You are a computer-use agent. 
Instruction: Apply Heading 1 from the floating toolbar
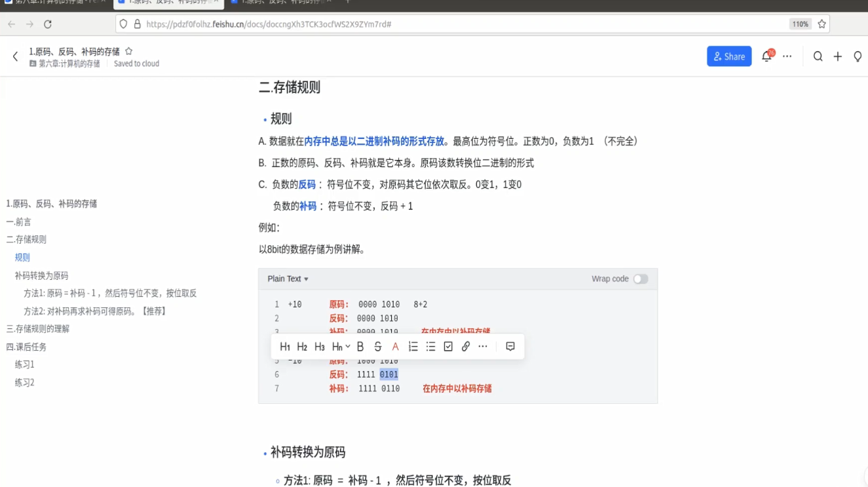click(x=285, y=346)
